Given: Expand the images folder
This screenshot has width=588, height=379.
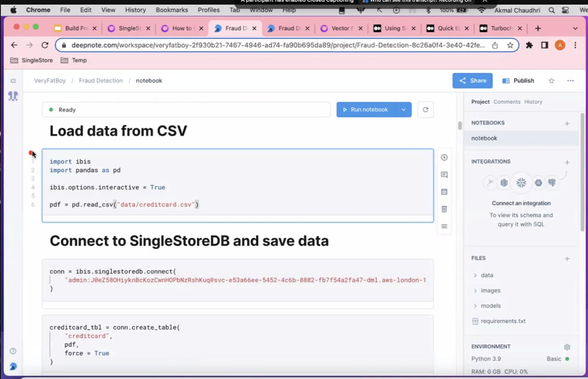Looking at the screenshot, I should coord(475,291).
